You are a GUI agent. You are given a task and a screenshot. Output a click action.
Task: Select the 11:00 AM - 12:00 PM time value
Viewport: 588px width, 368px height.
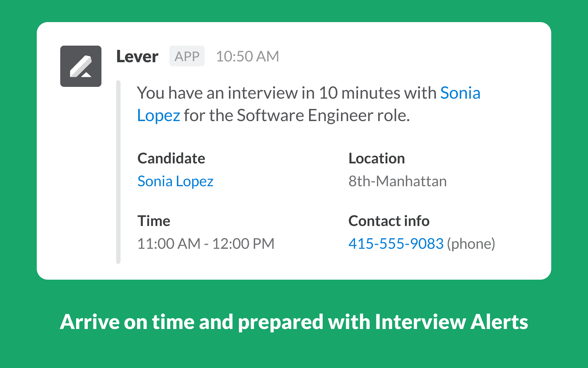point(205,244)
